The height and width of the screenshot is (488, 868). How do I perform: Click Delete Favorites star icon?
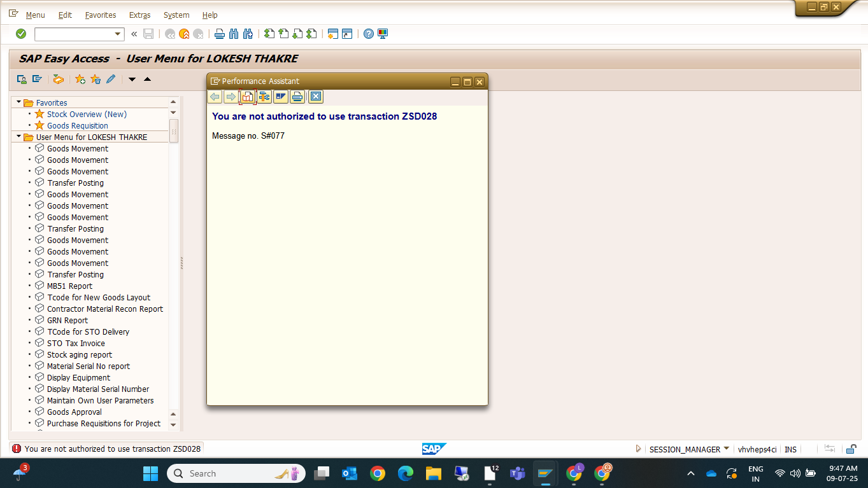point(96,80)
